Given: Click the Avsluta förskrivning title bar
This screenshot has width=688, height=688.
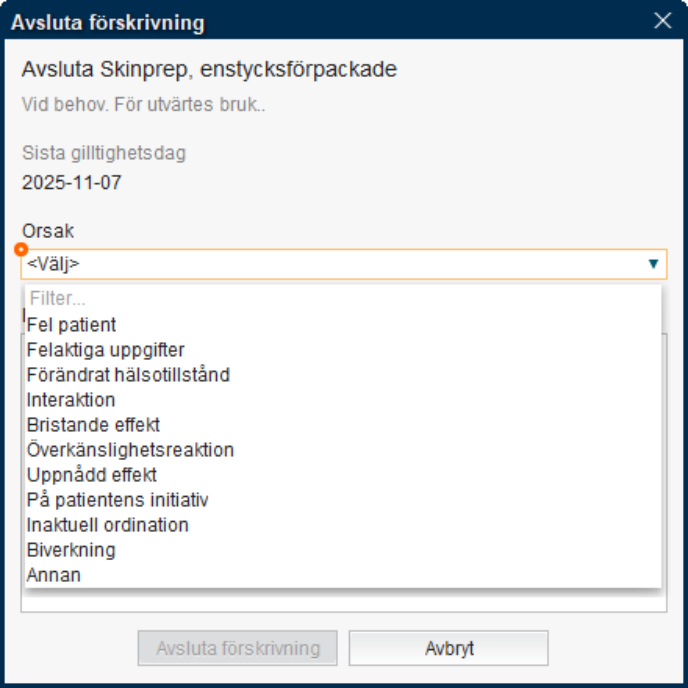Looking at the screenshot, I should (x=300, y=21).
